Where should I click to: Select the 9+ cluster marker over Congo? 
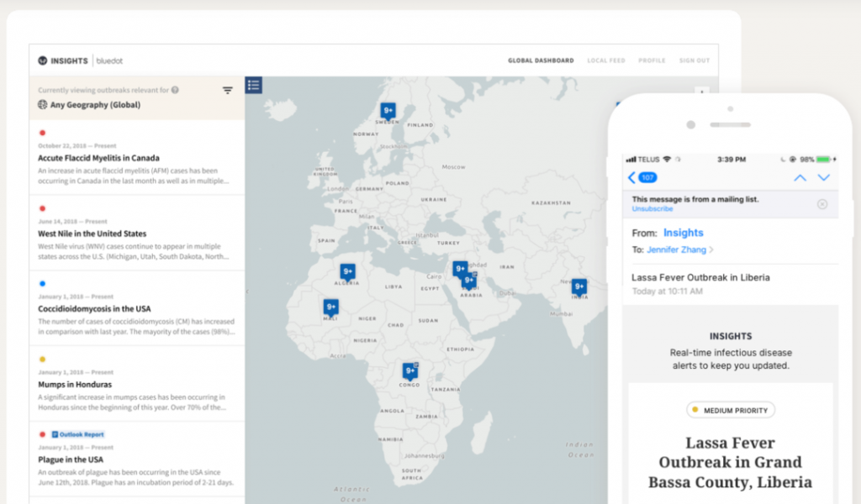click(x=410, y=370)
